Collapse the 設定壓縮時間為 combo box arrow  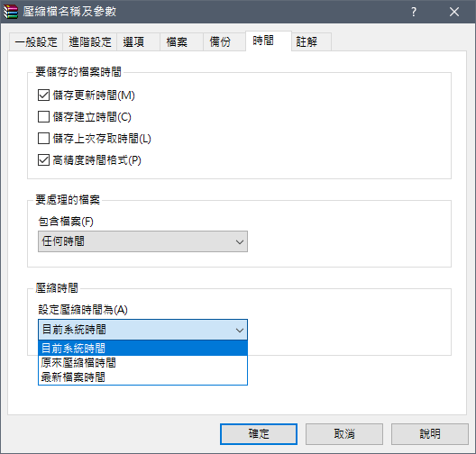(x=240, y=330)
